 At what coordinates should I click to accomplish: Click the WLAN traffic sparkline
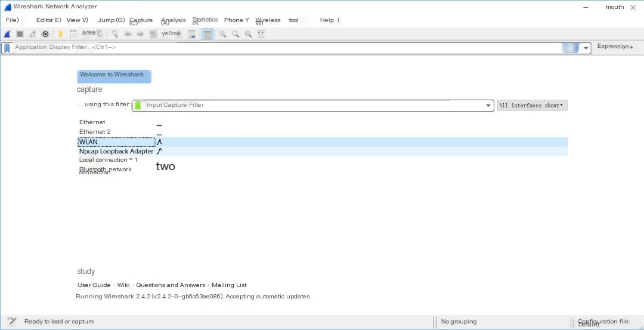tap(160, 142)
